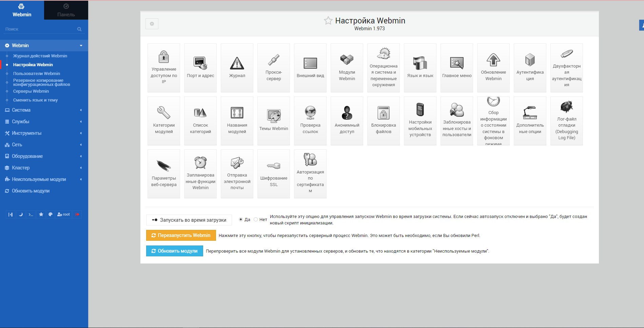Open theme settings via the palette icon
The image size is (644, 328).
[x=51, y=215]
